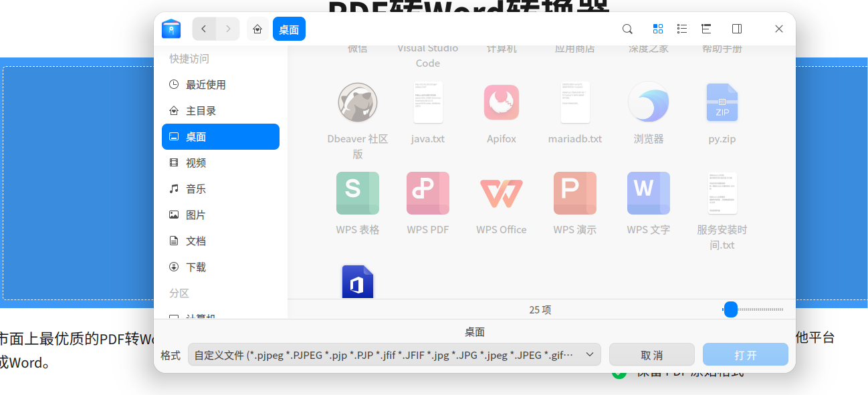Go back with left arrow
The image size is (868, 395).
pos(204,29)
